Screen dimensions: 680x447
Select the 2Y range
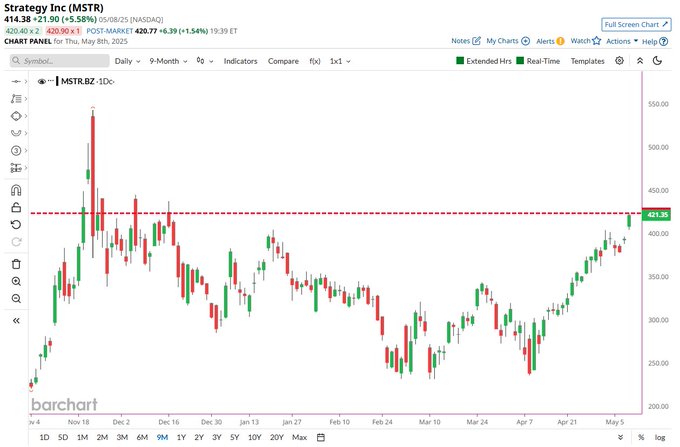[x=199, y=437]
